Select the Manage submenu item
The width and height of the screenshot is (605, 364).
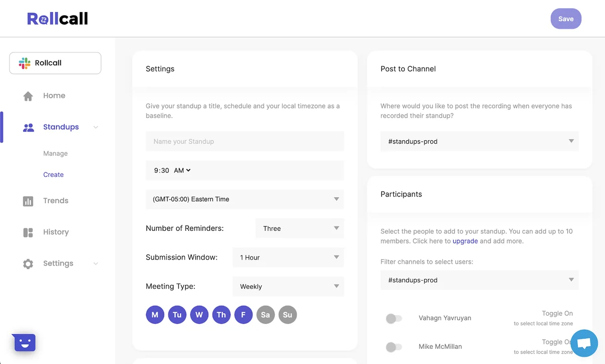[55, 154]
